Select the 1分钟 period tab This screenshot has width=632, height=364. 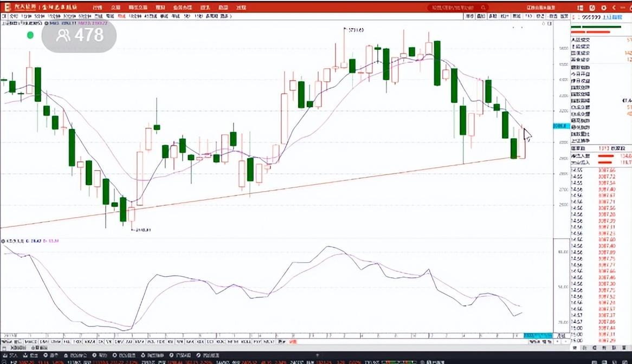(26, 16)
